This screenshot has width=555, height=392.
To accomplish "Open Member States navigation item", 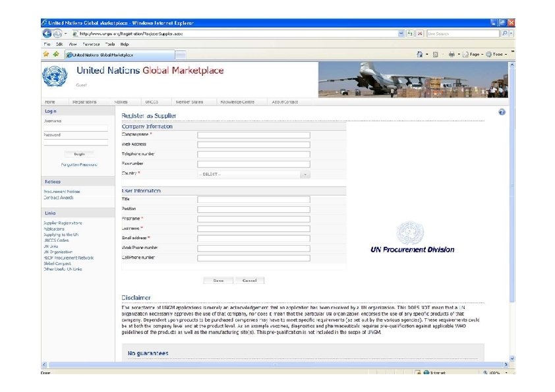I will point(189,102).
